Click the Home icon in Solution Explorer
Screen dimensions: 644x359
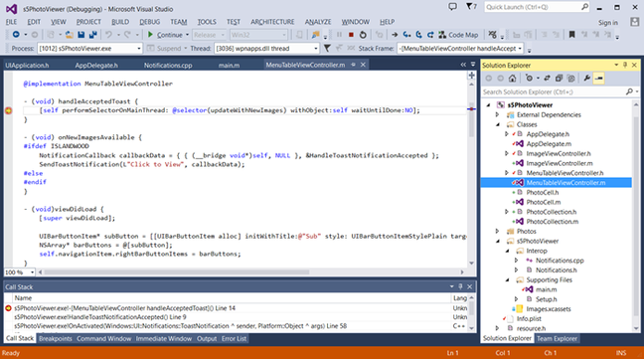[512, 78]
